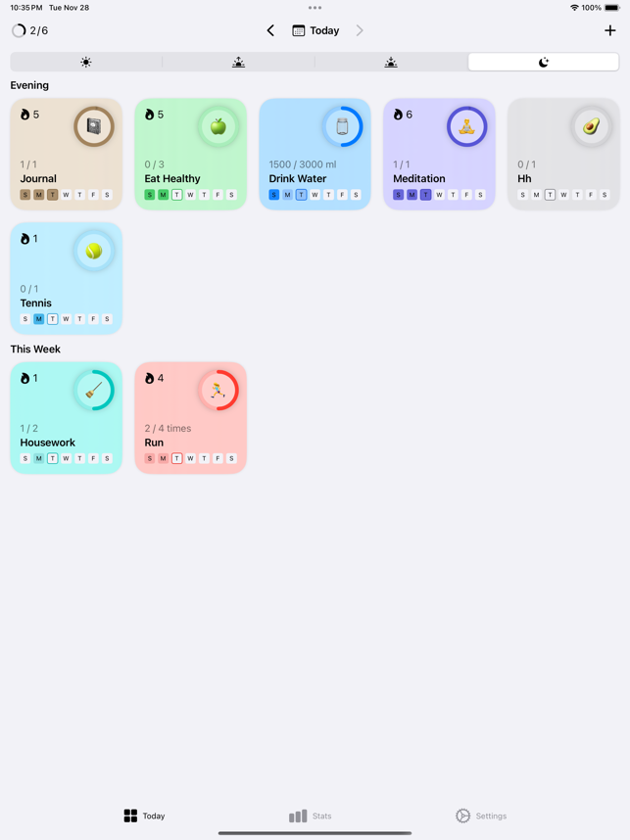Tap the Journal book progress ring

[x=94, y=126]
